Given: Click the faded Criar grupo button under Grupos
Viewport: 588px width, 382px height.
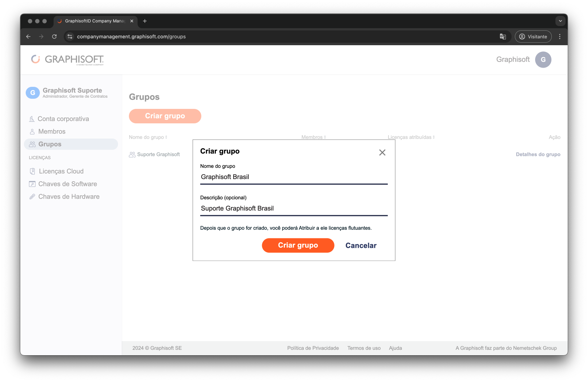Looking at the screenshot, I should (x=165, y=116).
